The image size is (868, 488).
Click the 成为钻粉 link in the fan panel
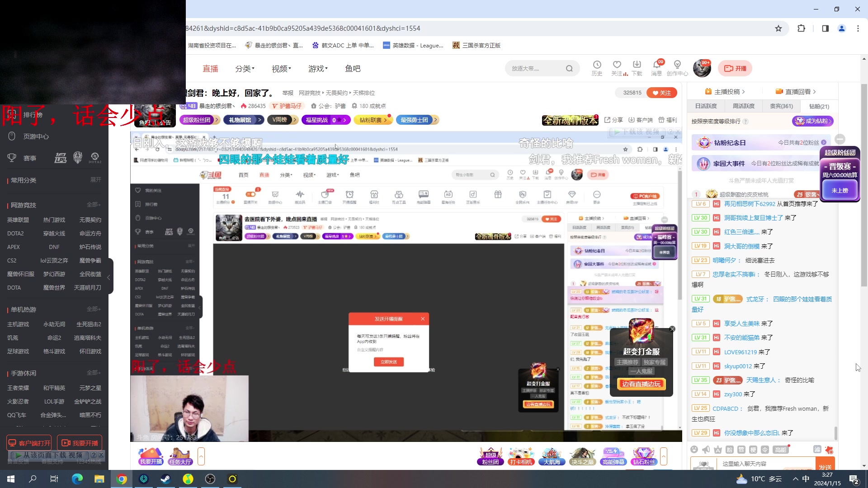[813, 121]
